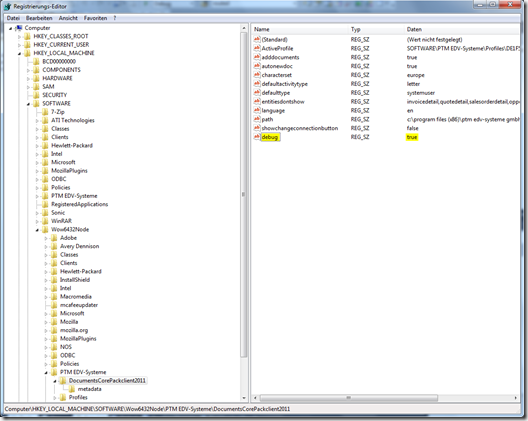Click the metadata folder icon
Image resolution: width=528 pixels, height=421 pixels.
pos(72,389)
